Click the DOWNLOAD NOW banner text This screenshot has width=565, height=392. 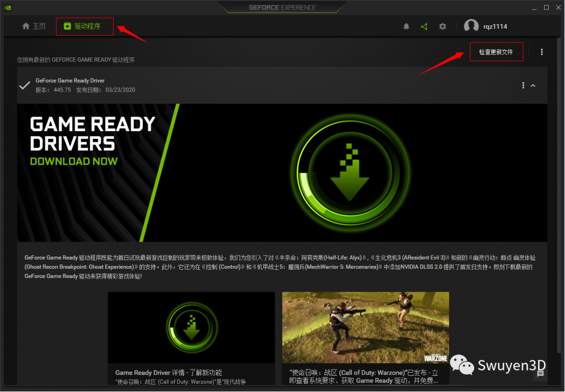[74, 162]
